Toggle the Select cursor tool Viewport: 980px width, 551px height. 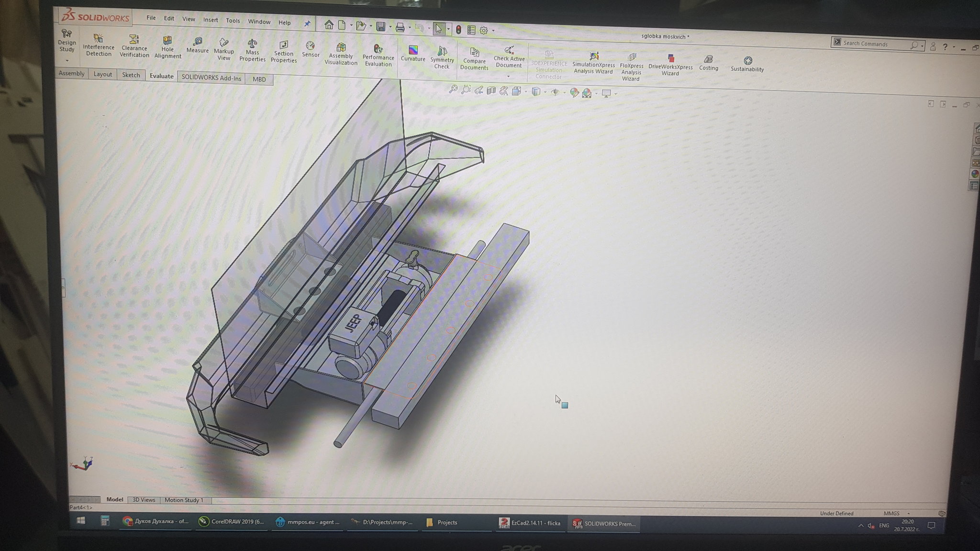(x=438, y=29)
